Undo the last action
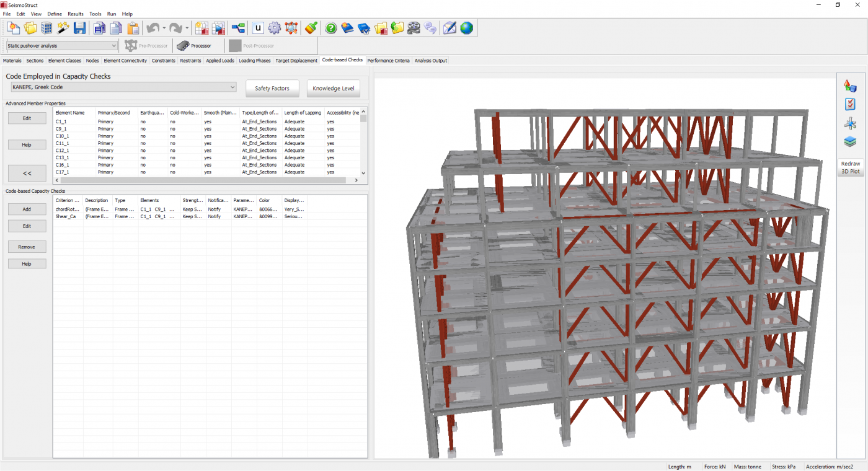 tap(153, 28)
